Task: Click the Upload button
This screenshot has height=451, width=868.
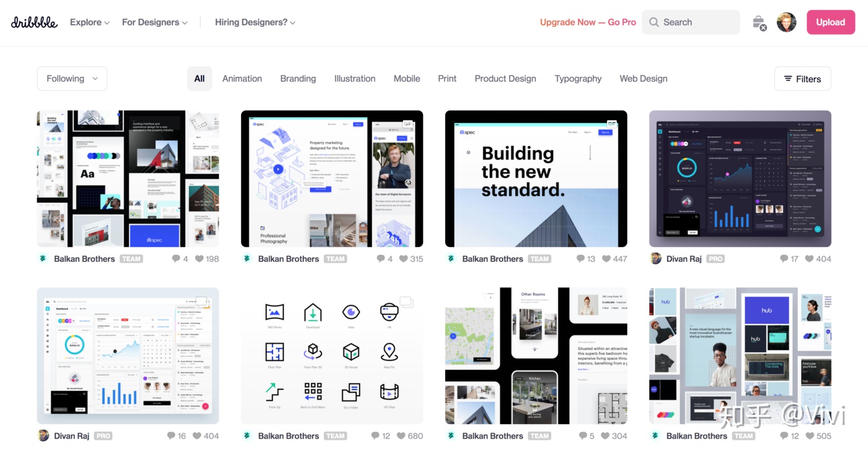Action: tap(830, 22)
